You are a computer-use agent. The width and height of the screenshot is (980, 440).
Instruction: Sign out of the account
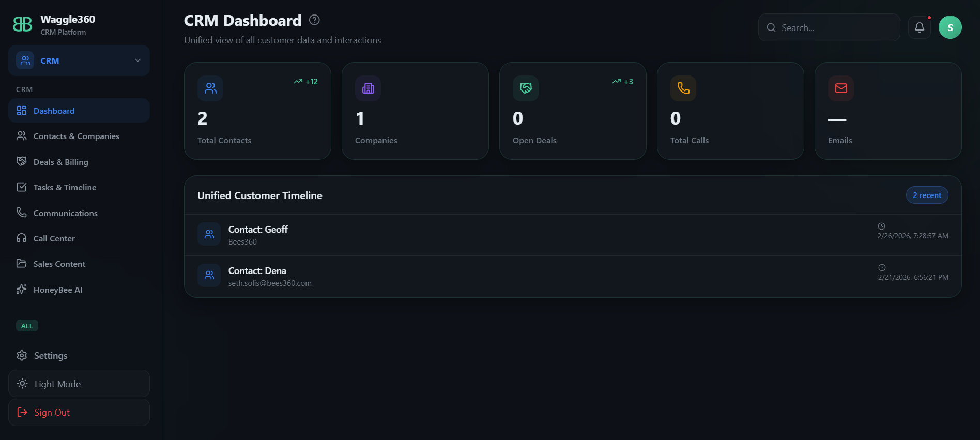(79, 412)
